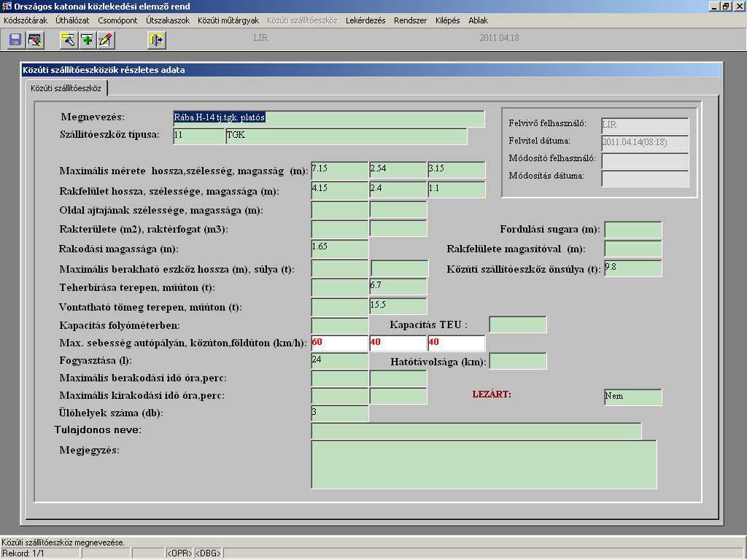Click the pencil edit record icon
The image size is (747, 560).
coord(106,39)
